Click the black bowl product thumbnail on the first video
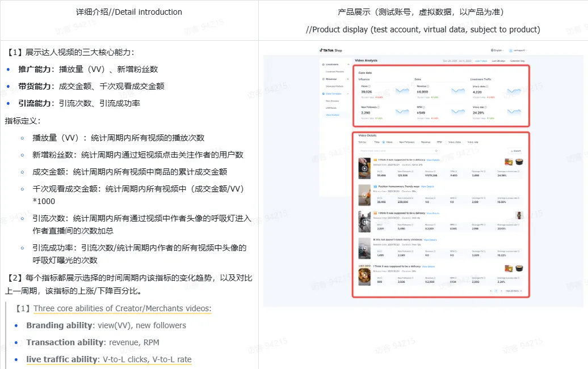Image resolution: width=588 pixels, height=369 pixels. pos(519,162)
